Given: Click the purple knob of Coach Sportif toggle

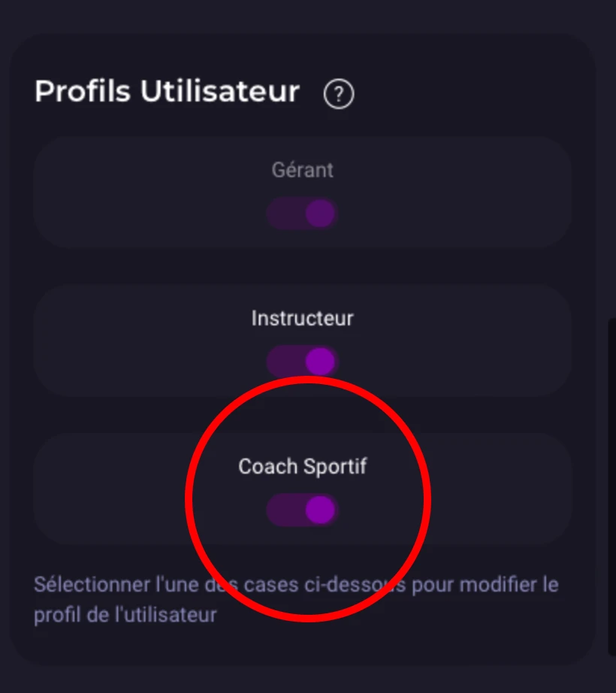Looking at the screenshot, I should 319,510.
